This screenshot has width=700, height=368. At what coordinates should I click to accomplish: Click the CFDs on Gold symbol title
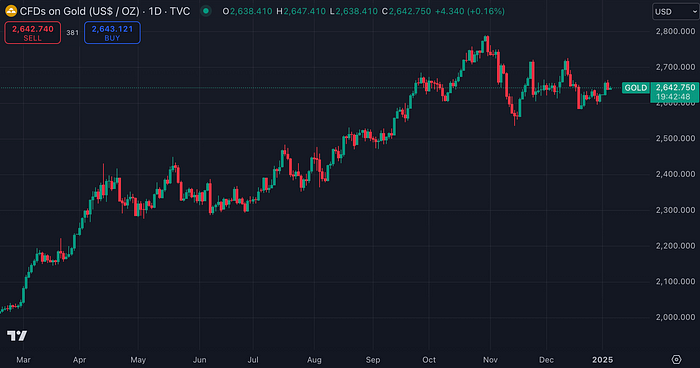(x=79, y=11)
